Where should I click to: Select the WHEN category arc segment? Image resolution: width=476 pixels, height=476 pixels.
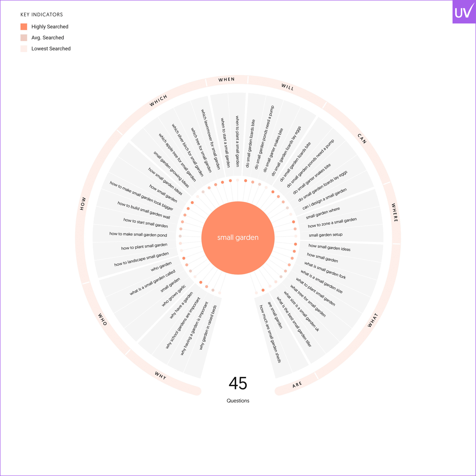point(226,79)
